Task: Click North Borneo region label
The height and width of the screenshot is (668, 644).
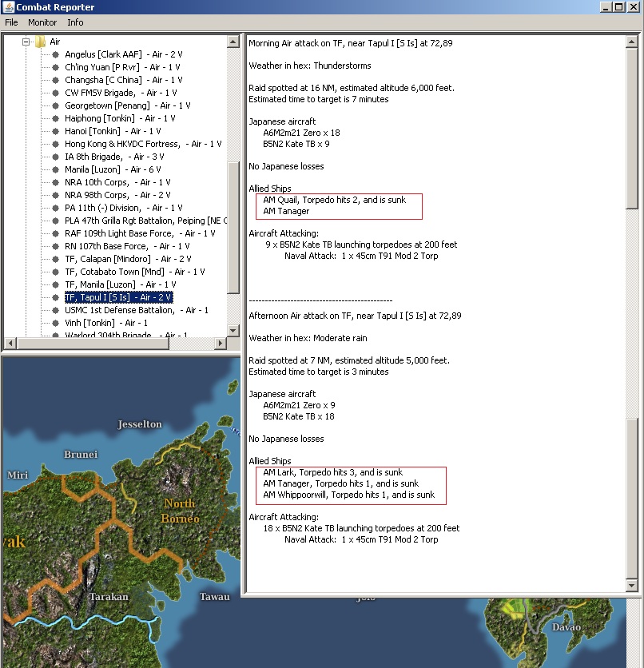Action: [180, 511]
